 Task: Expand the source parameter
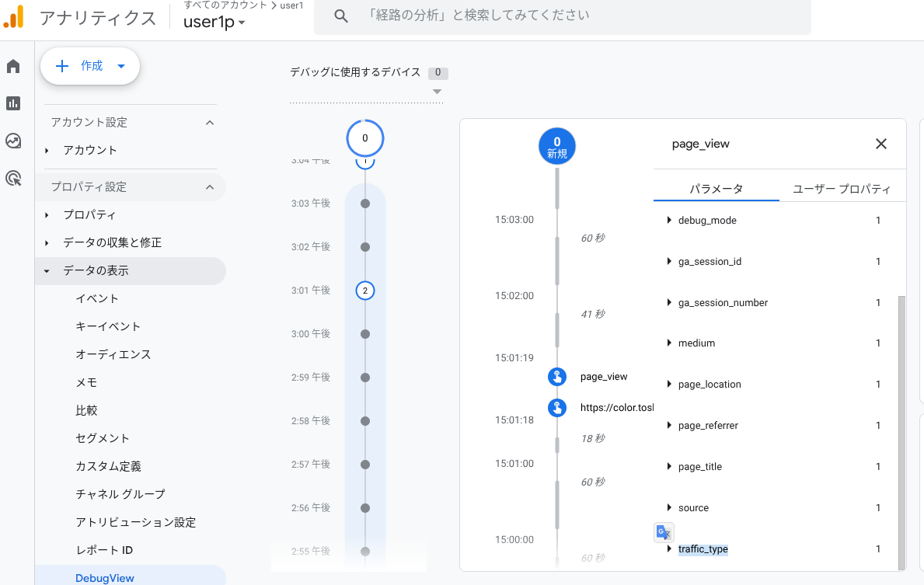tap(669, 508)
